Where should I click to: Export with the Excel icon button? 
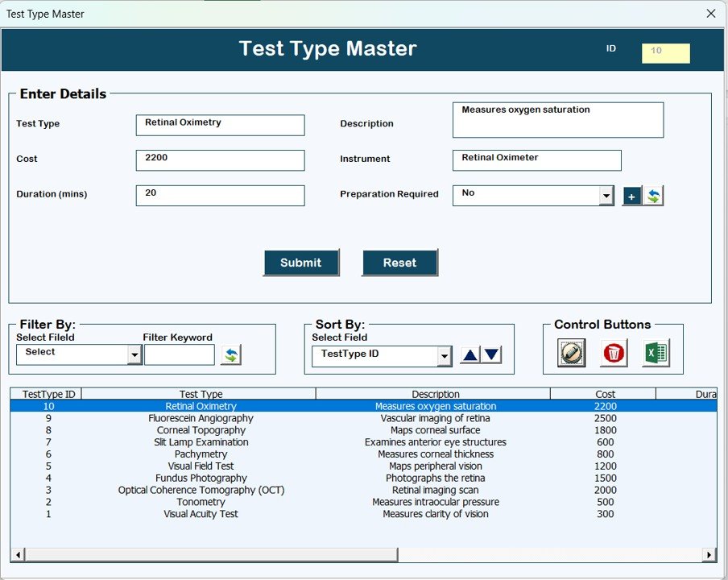[656, 353]
